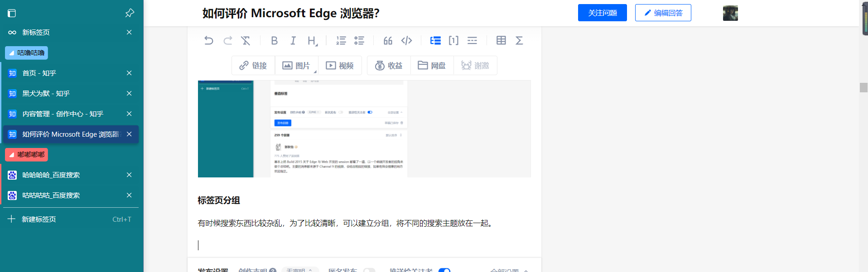The image size is (868, 272).
Task: Toggle the 匿名发布 switch
Action: click(369, 270)
